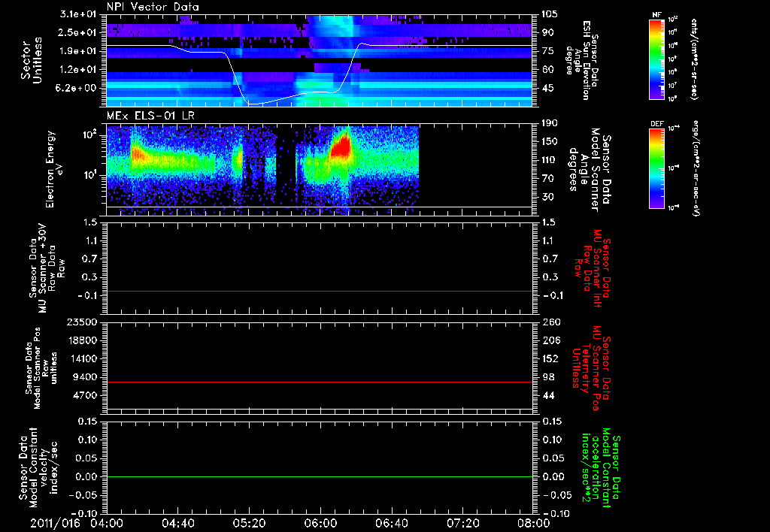Screen dimensions: 770x532
Task: Click the 150 scanner angle tick
Action: click(550, 142)
